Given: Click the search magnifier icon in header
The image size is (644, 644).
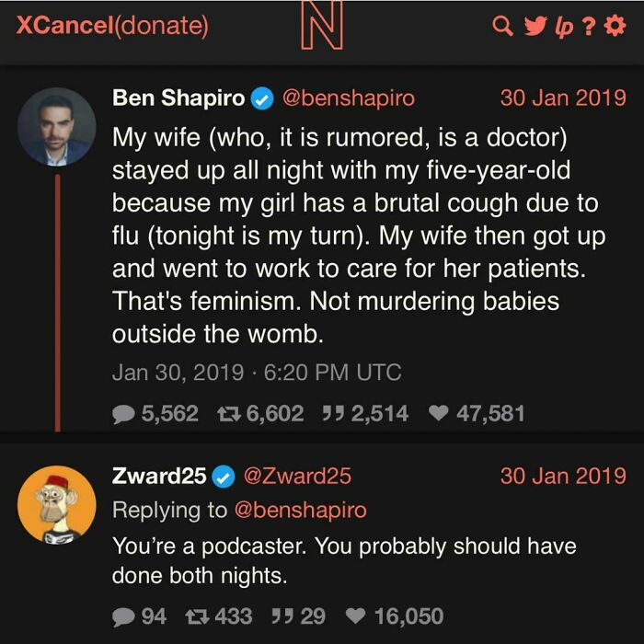Looking at the screenshot, I should (503, 25).
